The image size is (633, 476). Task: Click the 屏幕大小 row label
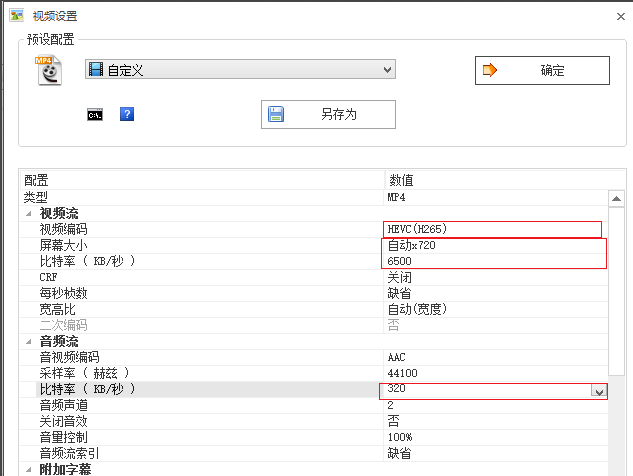pyautogui.click(x=63, y=245)
